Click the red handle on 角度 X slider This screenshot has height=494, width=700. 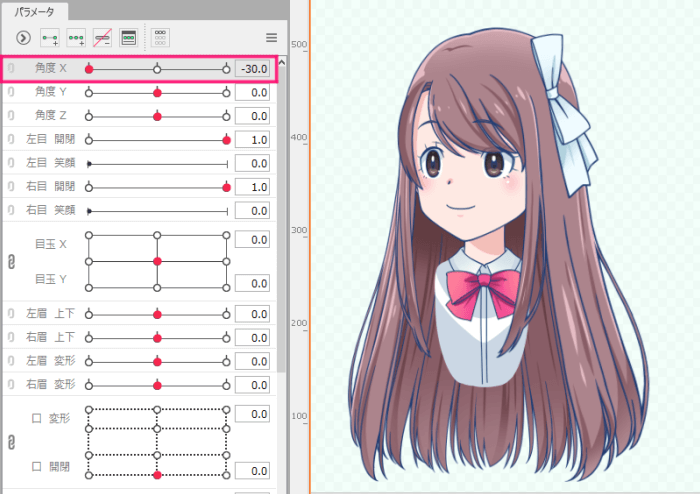[89, 69]
